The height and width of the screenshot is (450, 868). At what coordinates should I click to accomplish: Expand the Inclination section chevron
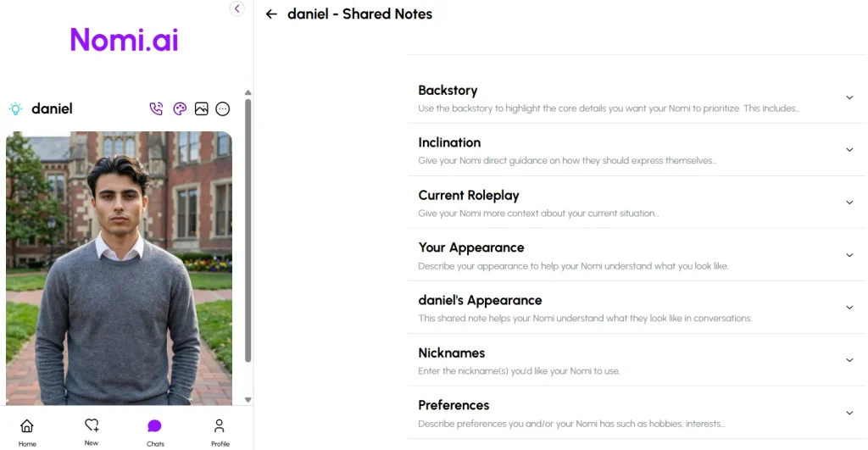pos(849,150)
